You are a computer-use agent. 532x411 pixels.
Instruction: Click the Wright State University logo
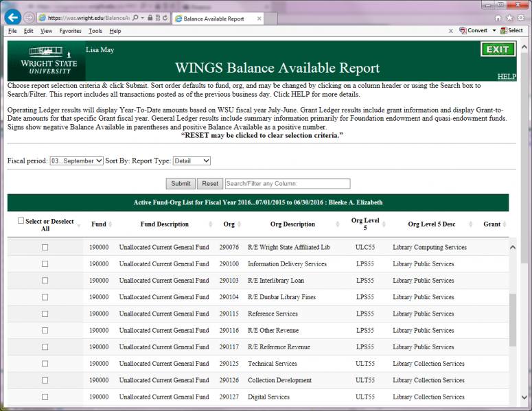[43, 60]
